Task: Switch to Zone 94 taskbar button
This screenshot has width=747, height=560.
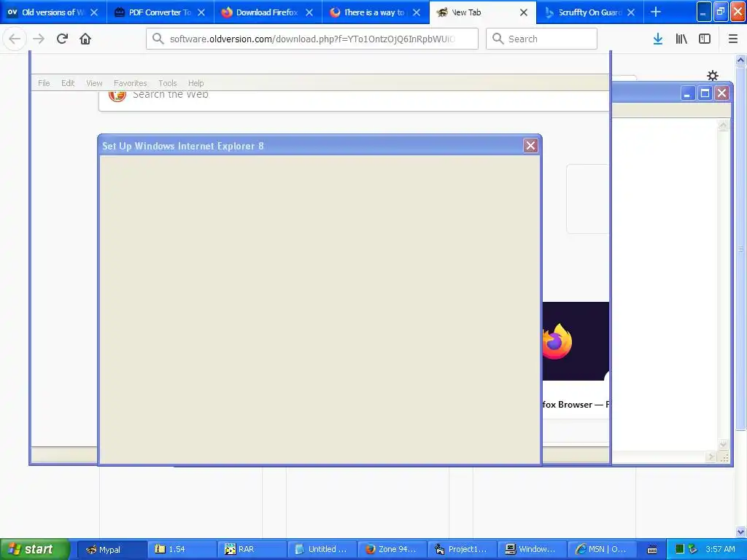Action: coord(392,549)
